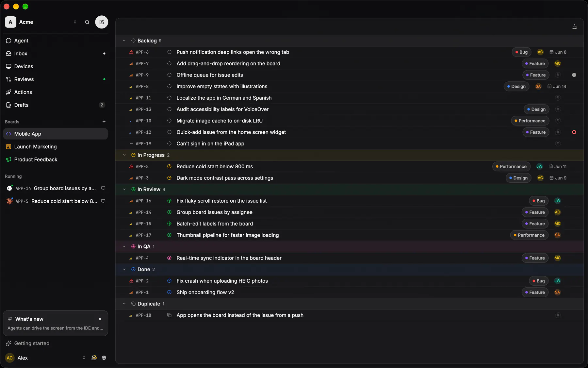
Task: Open Getting started
Action: 32,343
